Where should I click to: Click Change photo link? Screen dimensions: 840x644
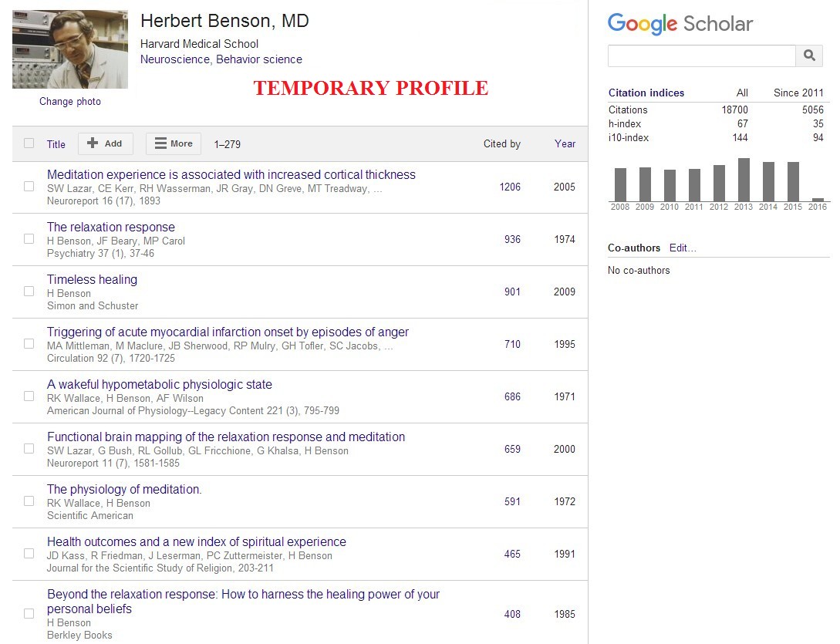tap(70, 101)
